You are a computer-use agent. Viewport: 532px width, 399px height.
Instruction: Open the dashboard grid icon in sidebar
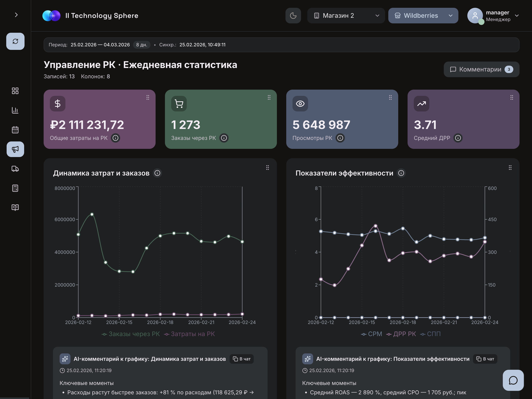(15, 91)
